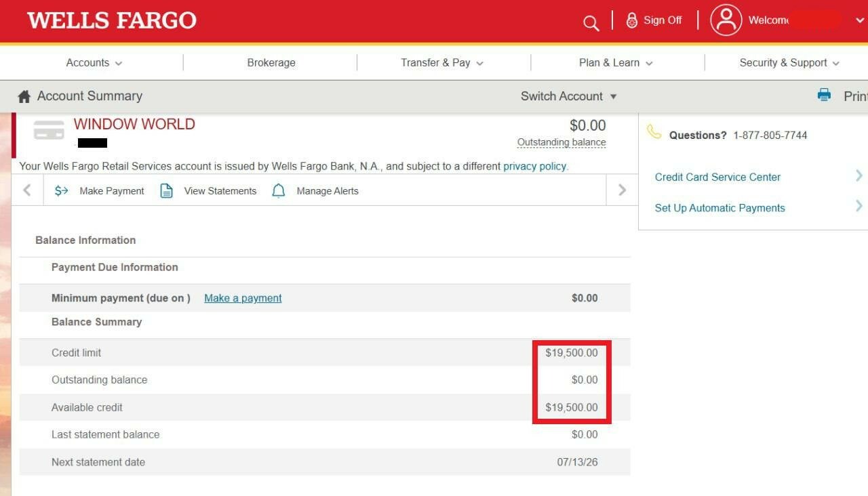Click the phone number 1-877-805-7744
This screenshot has width=868, height=496.
coord(770,136)
